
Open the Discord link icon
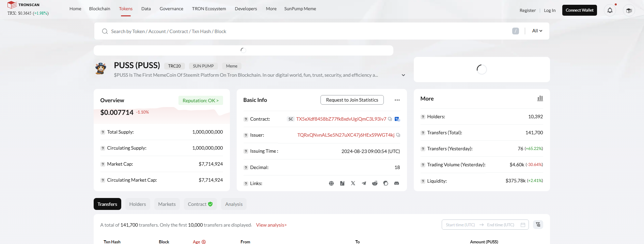pos(397,183)
